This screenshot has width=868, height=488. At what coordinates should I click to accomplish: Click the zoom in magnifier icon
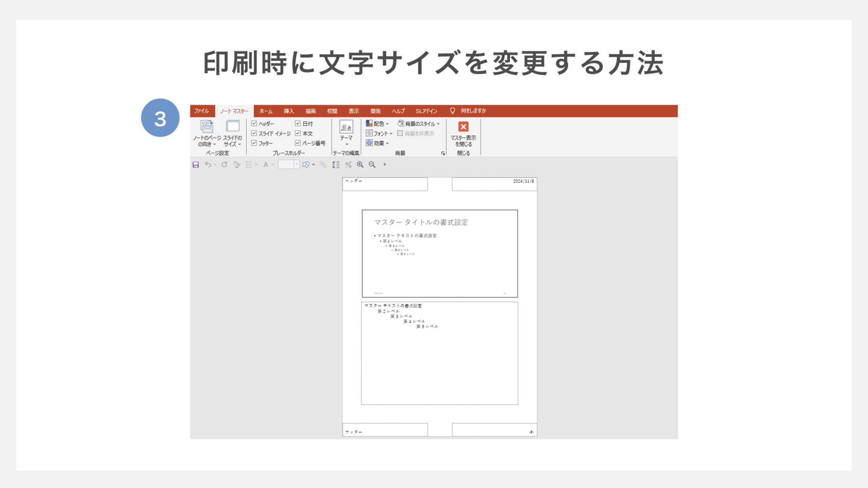click(x=360, y=164)
